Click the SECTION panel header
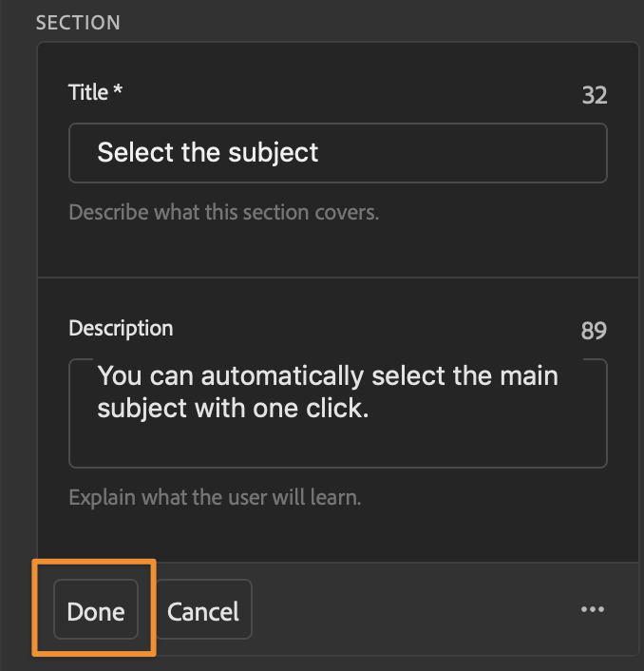644x671 pixels. click(x=78, y=22)
